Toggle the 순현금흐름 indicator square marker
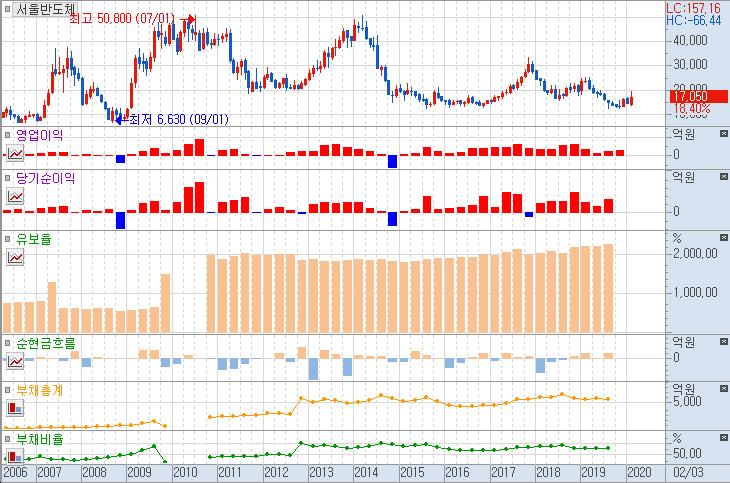The height and width of the screenshot is (483, 730). (7, 343)
